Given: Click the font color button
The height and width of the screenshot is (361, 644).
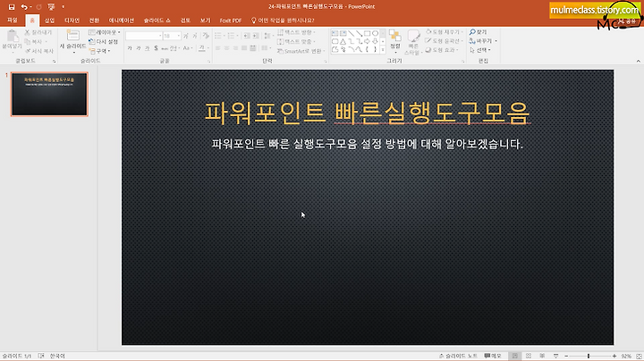Looking at the screenshot, I should click(x=201, y=48).
